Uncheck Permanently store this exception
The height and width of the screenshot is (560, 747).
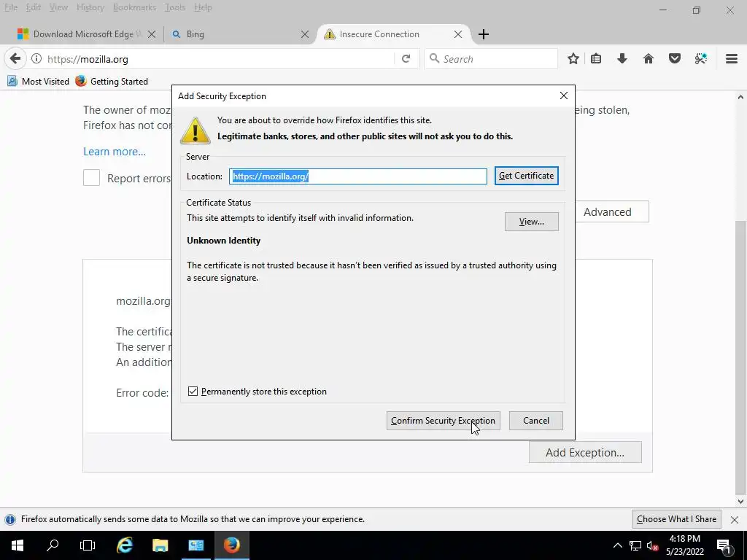coord(193,392)
